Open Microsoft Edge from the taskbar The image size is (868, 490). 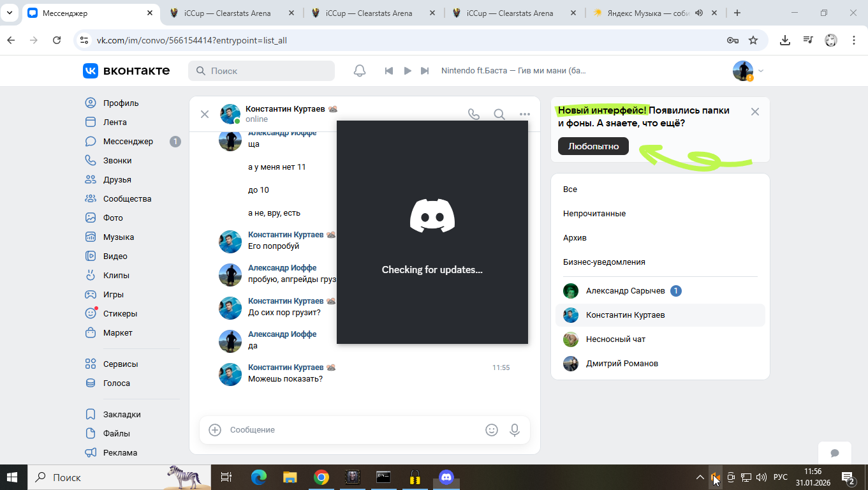(259, 477)
